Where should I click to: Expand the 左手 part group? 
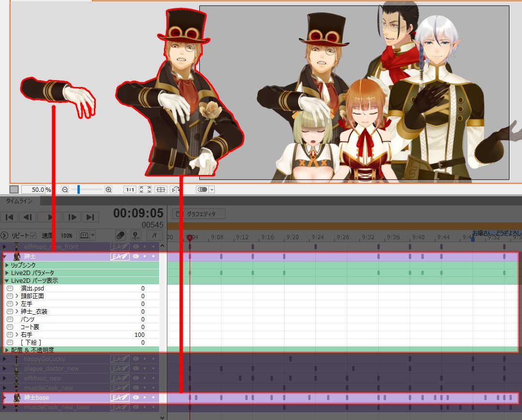point(17,304)
